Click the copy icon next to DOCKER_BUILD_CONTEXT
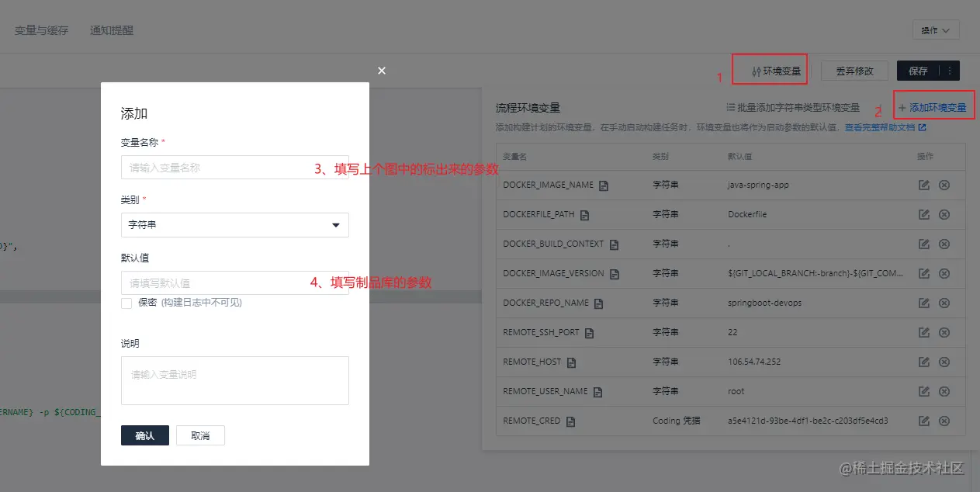The image size is (980, 492). (614, 244)
